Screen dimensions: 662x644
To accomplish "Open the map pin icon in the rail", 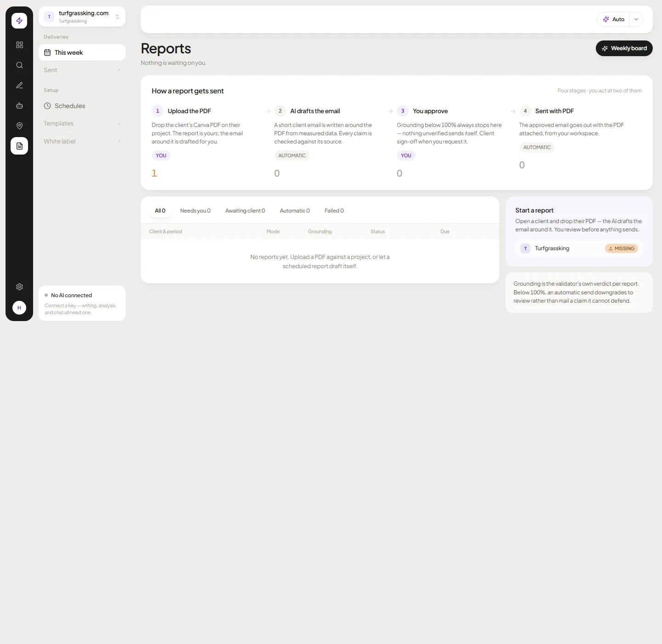I will point(19,126).
